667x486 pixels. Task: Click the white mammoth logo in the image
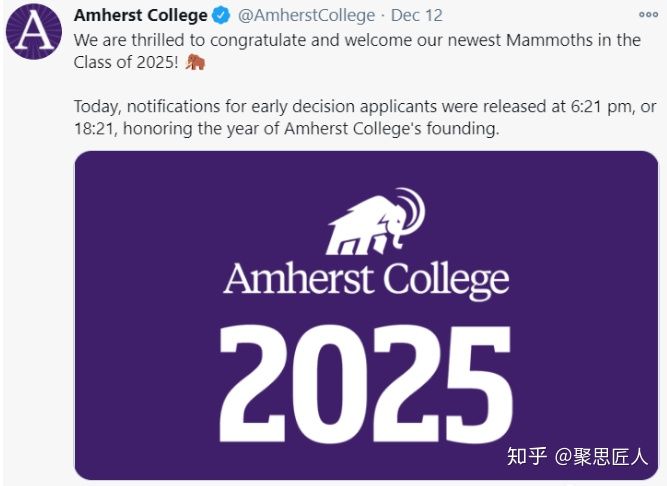point(376,222)
